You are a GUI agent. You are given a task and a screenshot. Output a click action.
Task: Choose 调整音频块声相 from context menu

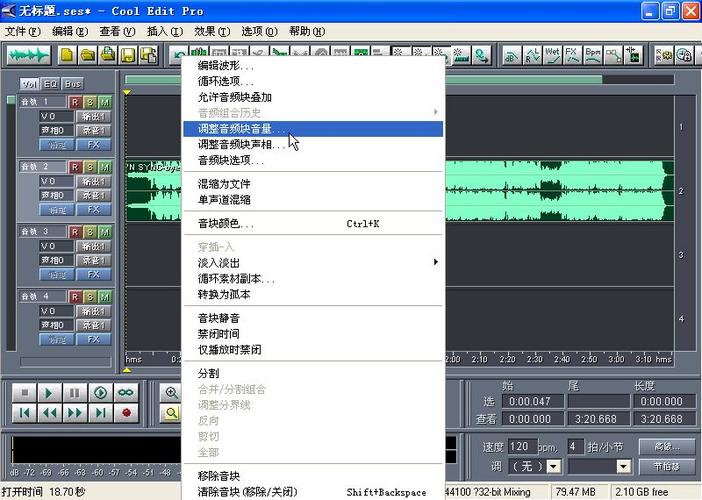(313, 145)
